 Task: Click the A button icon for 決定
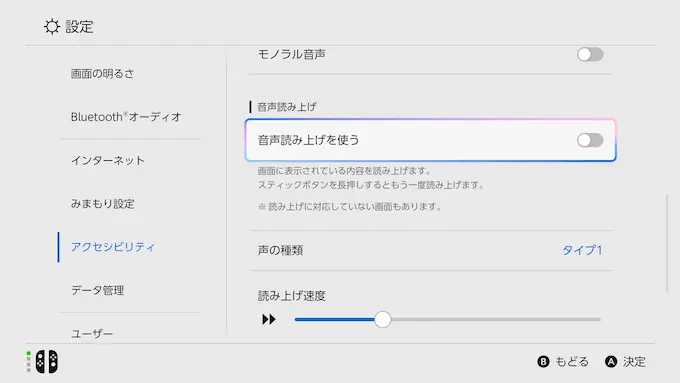pos(611,362)
